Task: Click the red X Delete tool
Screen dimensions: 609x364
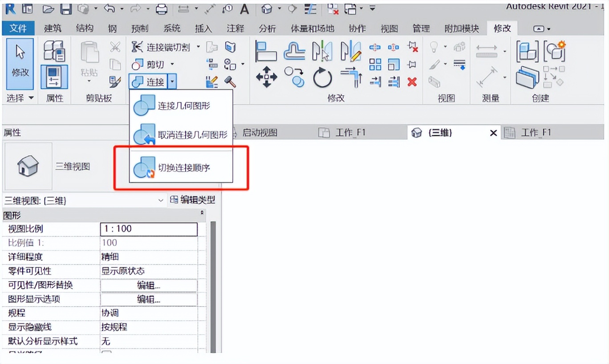Action: pos(412,82)
